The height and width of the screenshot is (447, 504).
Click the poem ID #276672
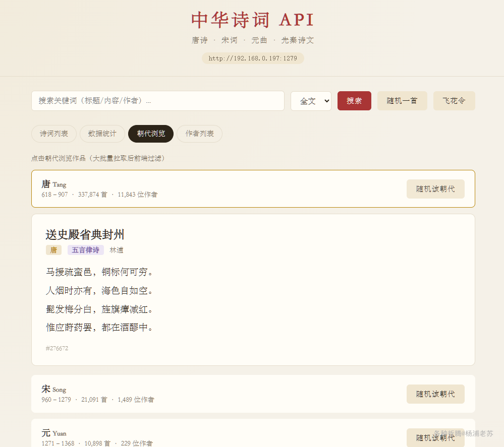click(57, 348)
